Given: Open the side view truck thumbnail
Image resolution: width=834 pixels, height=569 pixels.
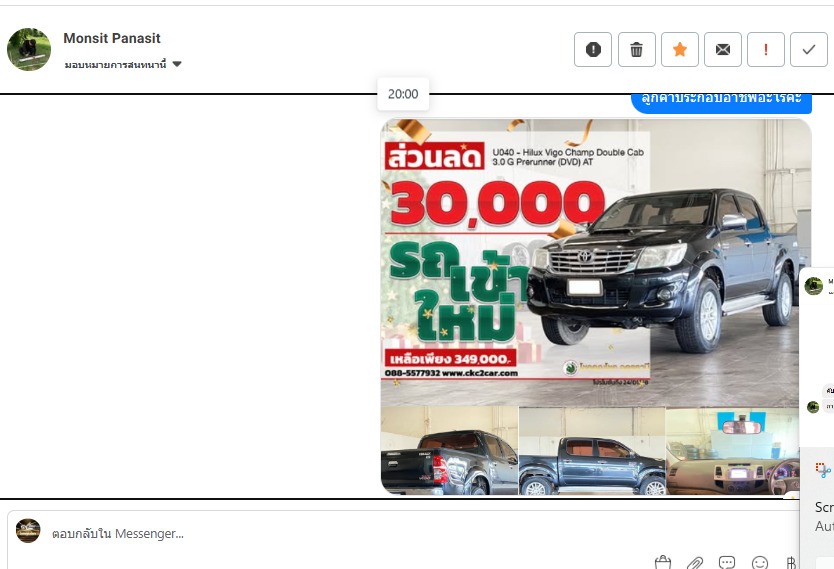Looking at the screenshot, I should pos(591,451).
